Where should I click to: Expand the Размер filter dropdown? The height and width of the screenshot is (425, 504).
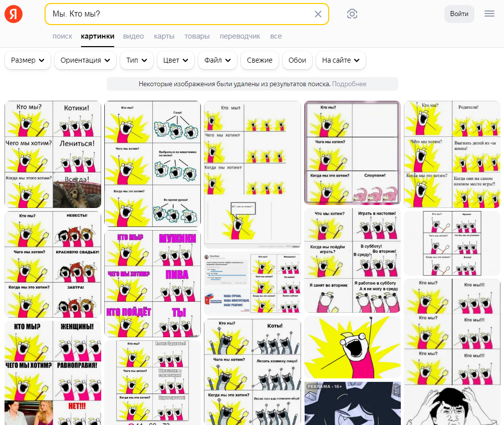click(x=28, y=60)
